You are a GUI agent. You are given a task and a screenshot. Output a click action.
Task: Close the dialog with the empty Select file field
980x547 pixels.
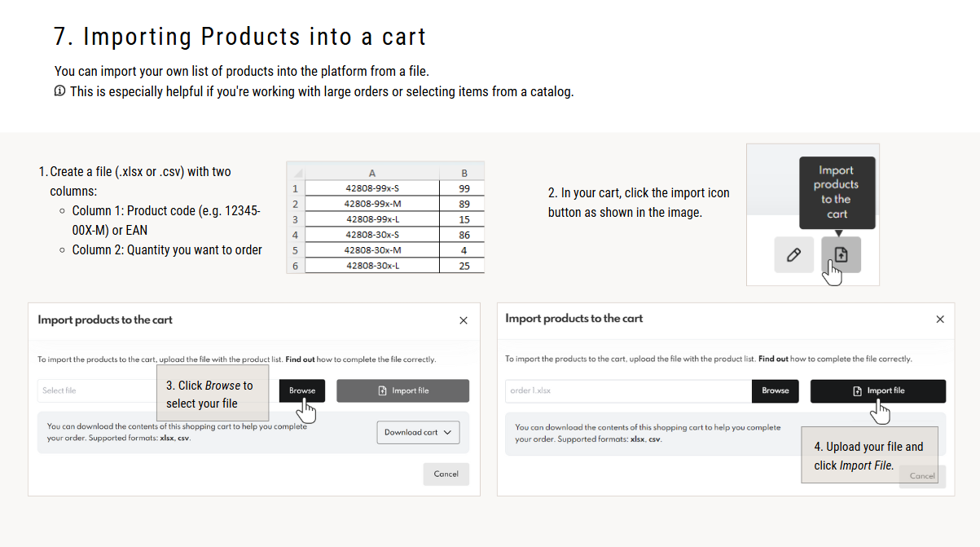[x=464, y=320]
